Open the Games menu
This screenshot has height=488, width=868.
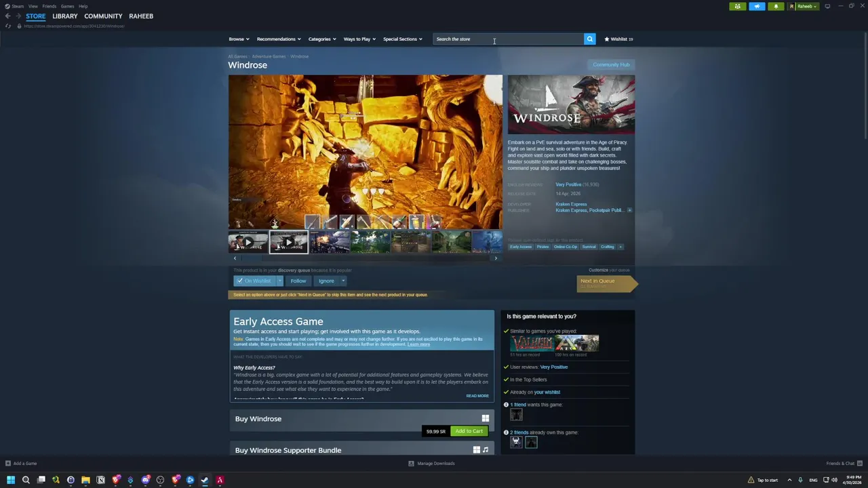pyautogui.click(x=67, y=6)
